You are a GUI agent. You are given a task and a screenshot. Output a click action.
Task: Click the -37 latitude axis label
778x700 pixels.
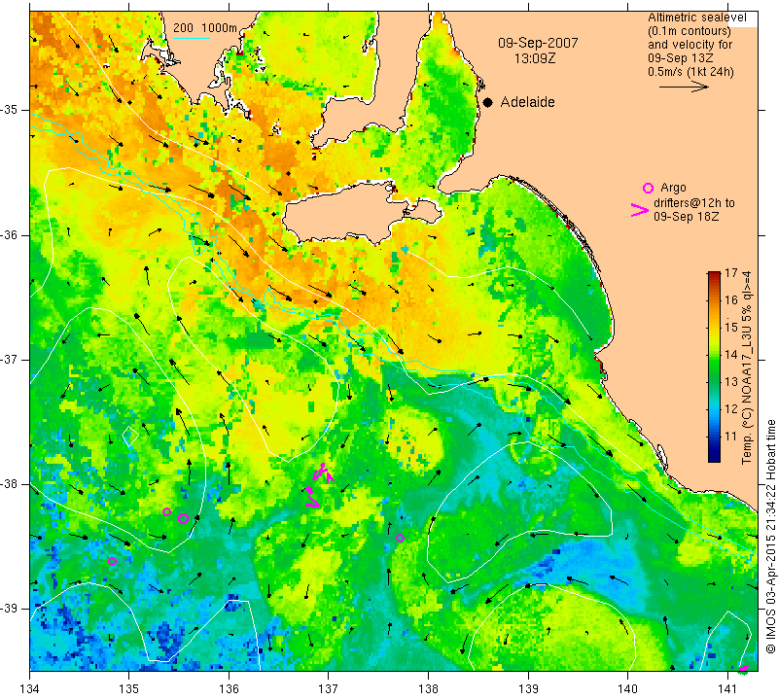pyautogui.click(x=10, y=359)
